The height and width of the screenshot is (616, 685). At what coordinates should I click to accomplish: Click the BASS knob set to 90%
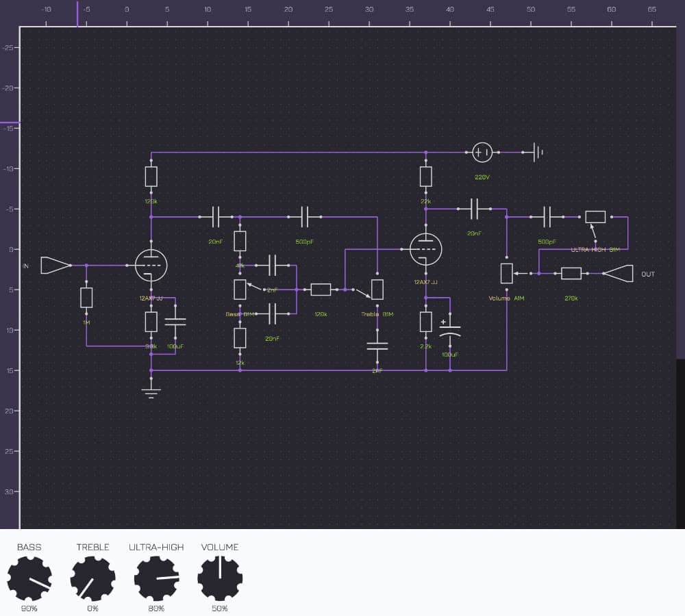point(29,579)
